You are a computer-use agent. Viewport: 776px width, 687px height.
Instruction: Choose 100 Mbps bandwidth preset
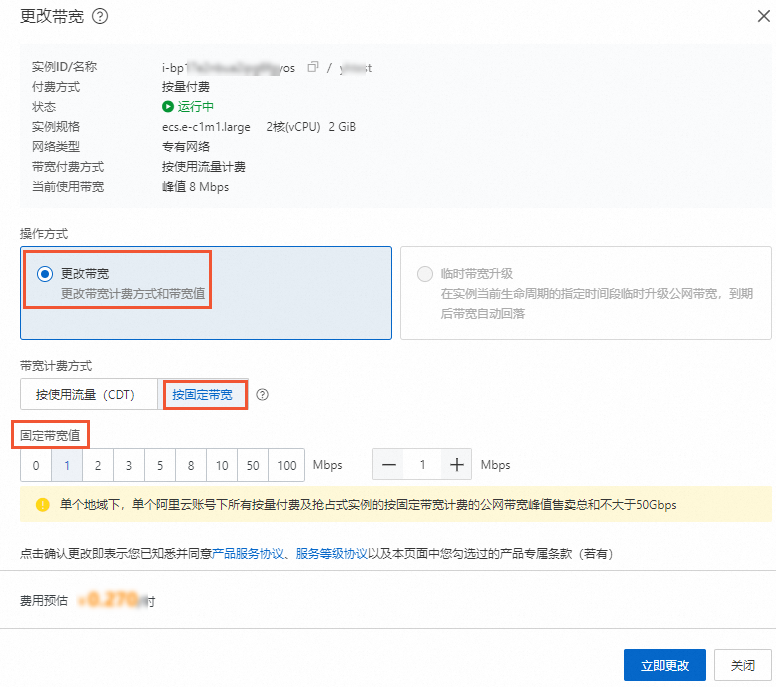pyautogui.click(x=288, y=465)
